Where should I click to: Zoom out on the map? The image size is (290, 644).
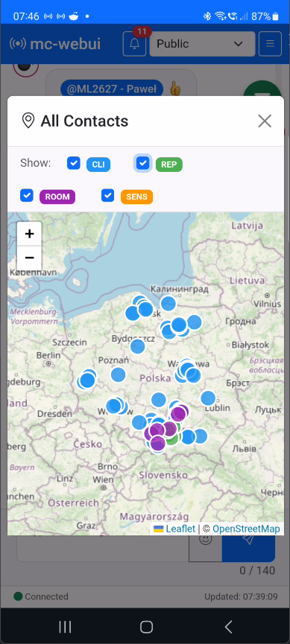coord(29,258)
